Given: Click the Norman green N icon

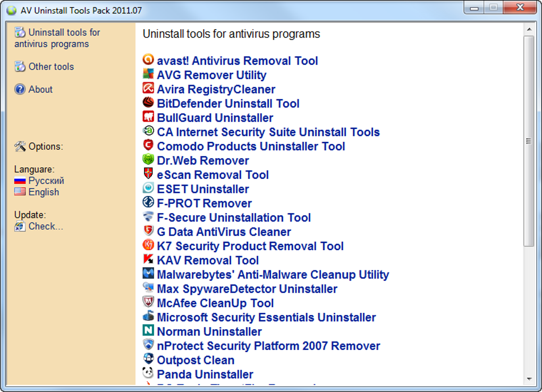Looking at the screenshot, I should (x=148, y=330).
